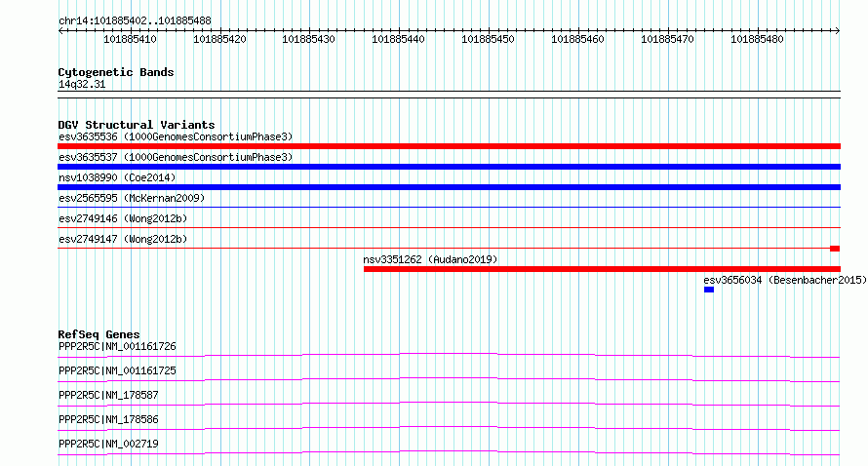
Task: Click ruler coordinate 101885430
Action: (x=309, y=39)
